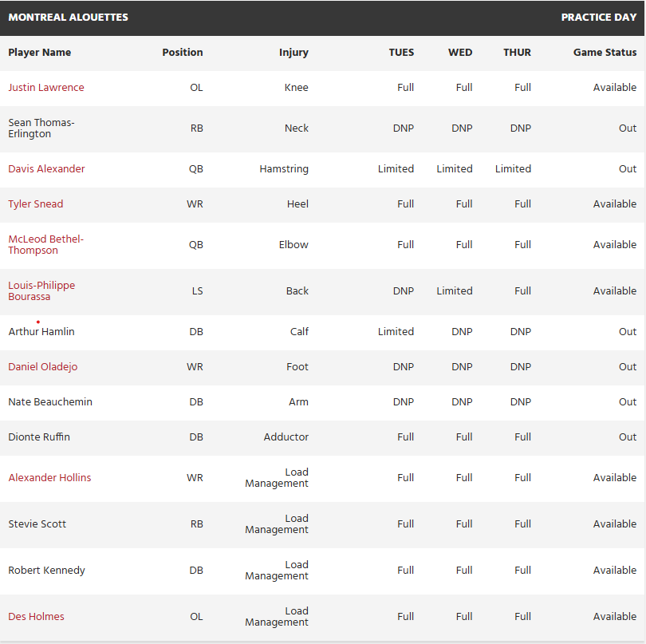Click the Player Name column header
The image size is (646, 644).
pos(40,53)
